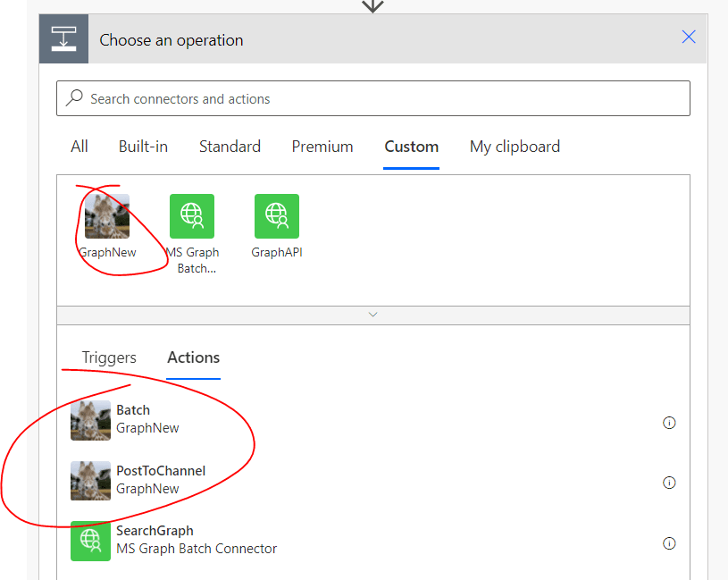This screenshot has width=728, height=580.
Task: Close the Choose an operation dialog
Action: [x=688, y=37]
